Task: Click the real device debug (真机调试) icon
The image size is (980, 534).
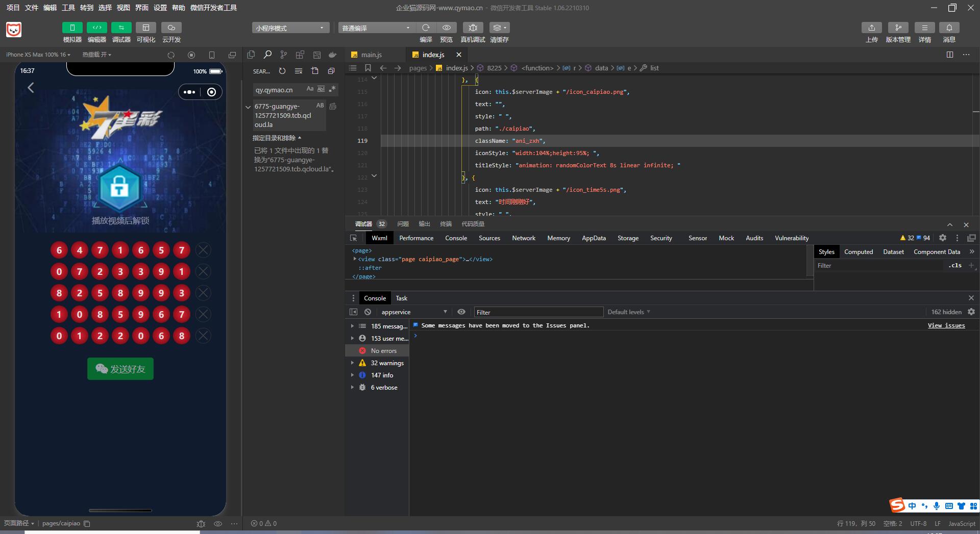Action: point(473,28)
